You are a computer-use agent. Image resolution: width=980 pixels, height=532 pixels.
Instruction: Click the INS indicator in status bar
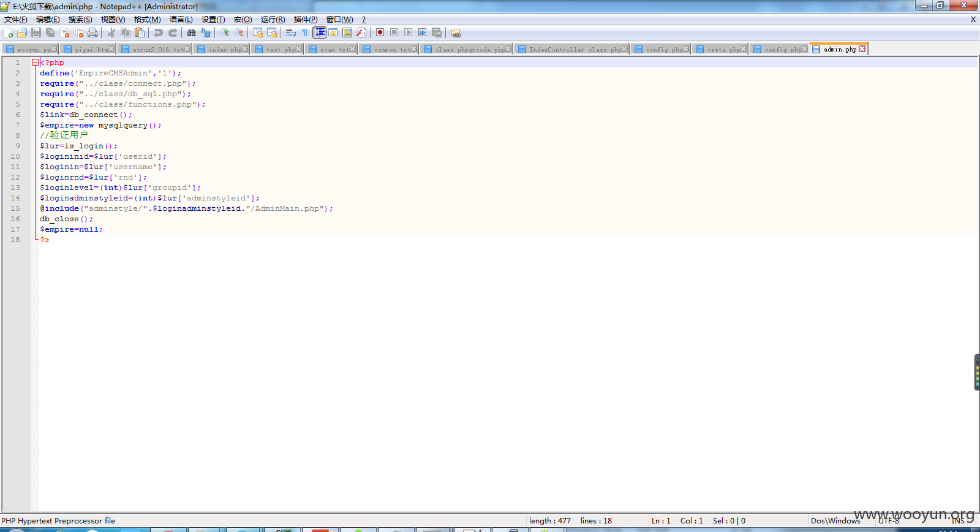click(x=958, y=521)
